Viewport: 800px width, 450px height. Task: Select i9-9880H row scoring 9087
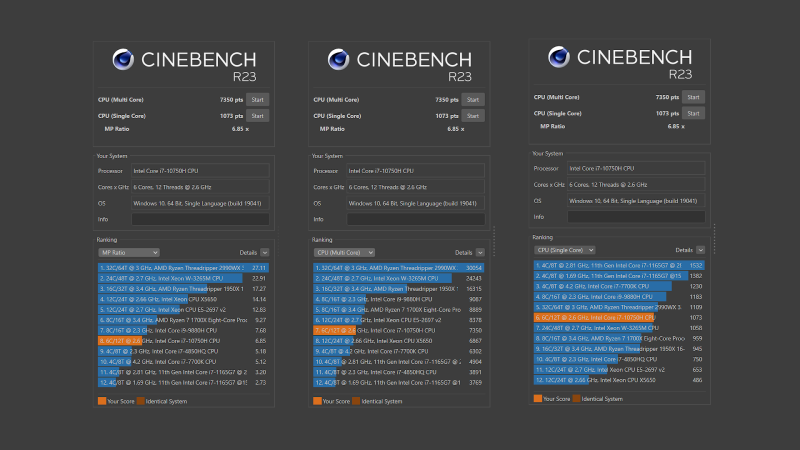tap(398, 299)
